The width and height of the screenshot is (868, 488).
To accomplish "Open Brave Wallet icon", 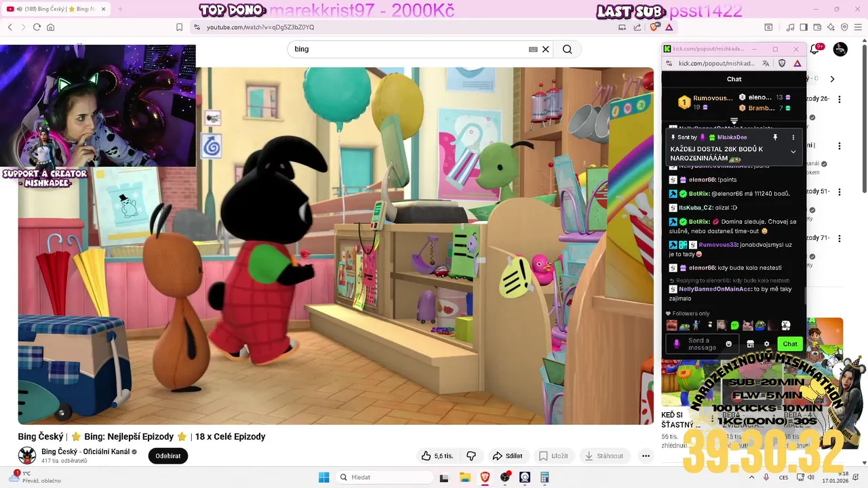I will coord(818,27).
